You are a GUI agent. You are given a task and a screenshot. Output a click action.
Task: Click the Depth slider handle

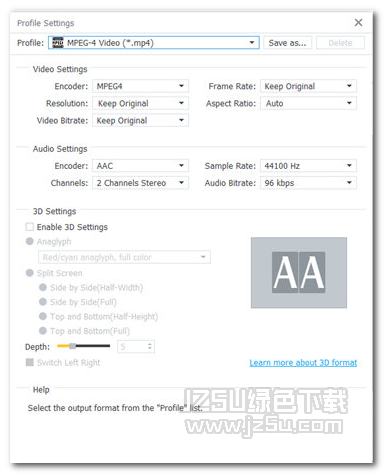click(x=72, y=346)
